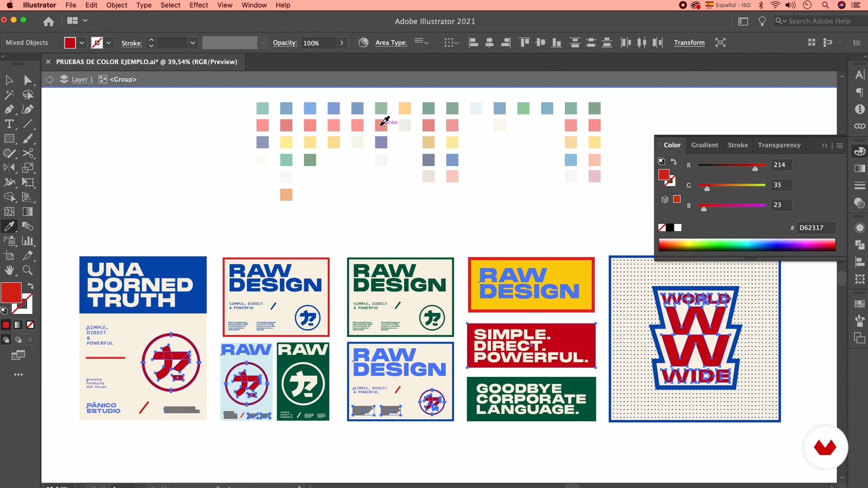Image resolution: width=868 pixels, height=488 pixels.
Task: Select the Eyedropper tool in toolbar
Action: click(9, 226)
